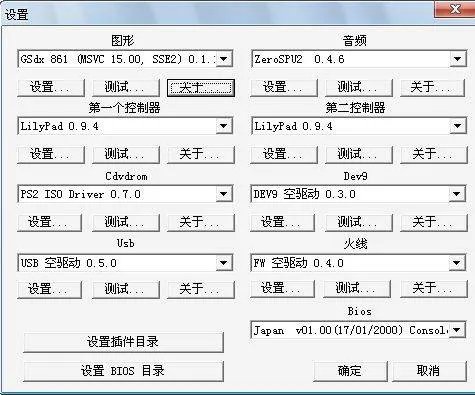Open 设置 for Dev9 plugin
The height and width of the screenshot is (395, 475).
[x=282, y=222]
